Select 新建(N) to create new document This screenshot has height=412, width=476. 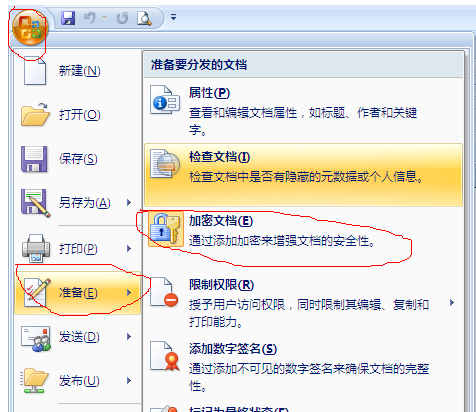coord(78,71)
